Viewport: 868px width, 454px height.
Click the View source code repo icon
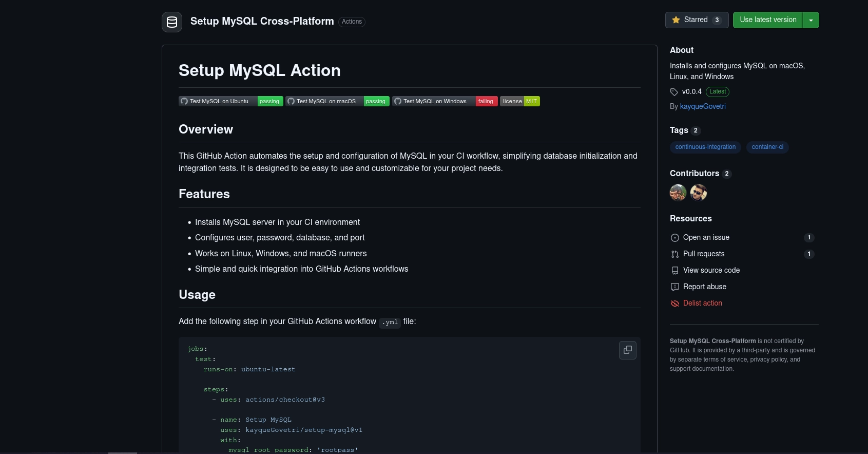click(675, 271)
